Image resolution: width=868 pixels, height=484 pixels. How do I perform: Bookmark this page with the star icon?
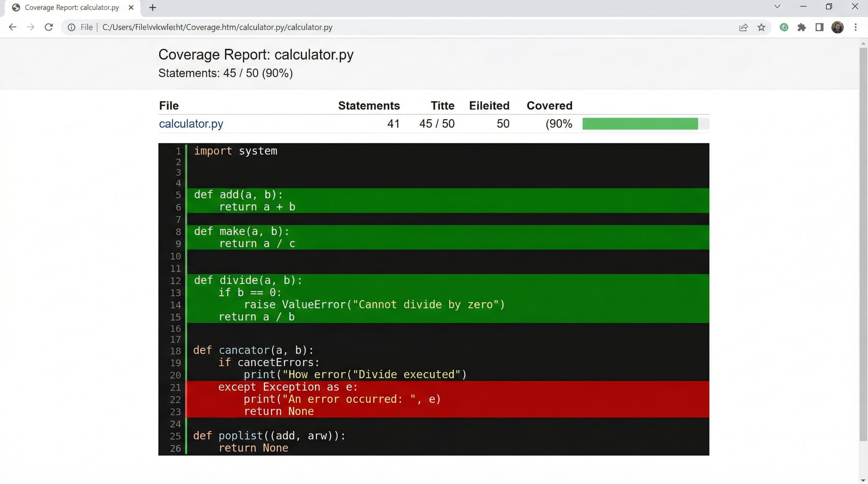[761, 27]
